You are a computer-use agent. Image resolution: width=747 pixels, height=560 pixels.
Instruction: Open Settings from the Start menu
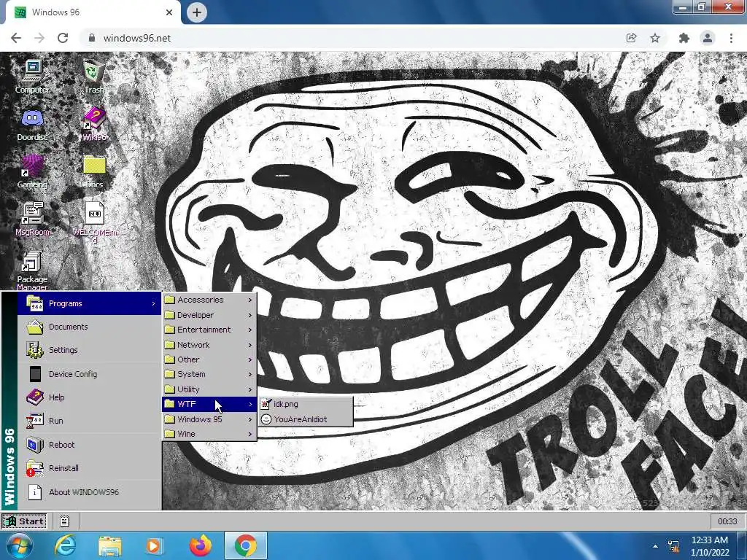90,350
